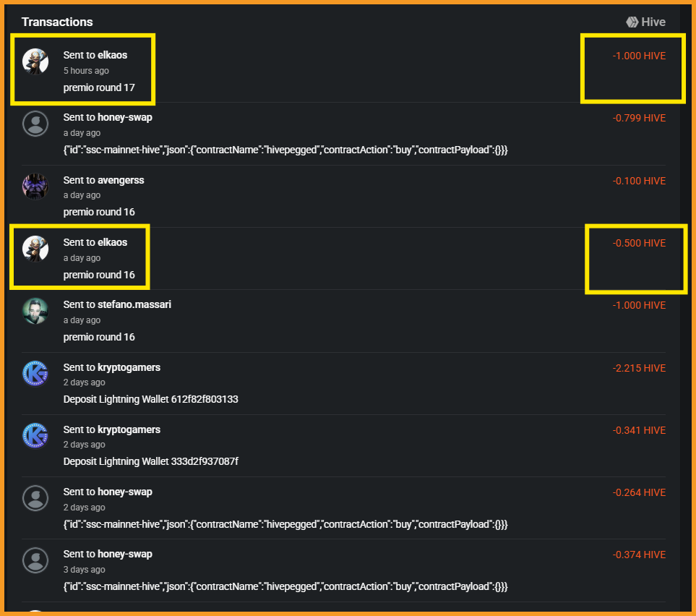Image resolution: width=696 pixels, height=616 pixels.
Task: Click the JSON memo in the -0.264 HIVE row
Action: [x=285, y=524]
